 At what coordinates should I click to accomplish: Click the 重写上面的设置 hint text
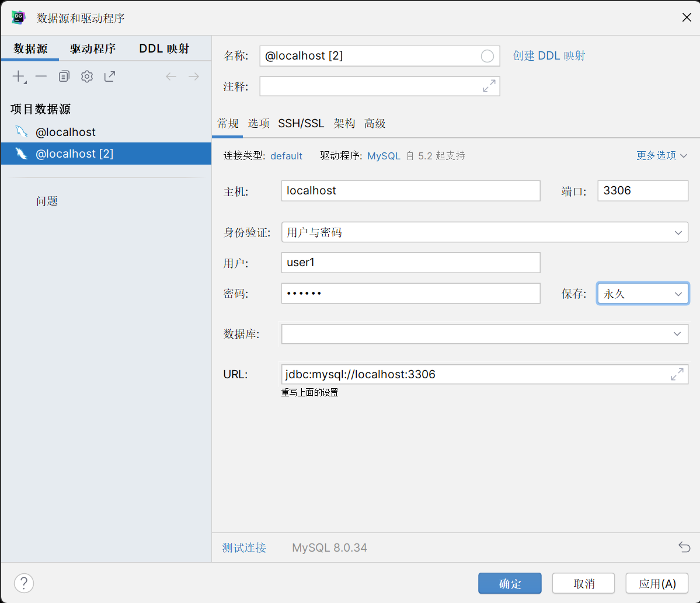(x=309, y=392)
